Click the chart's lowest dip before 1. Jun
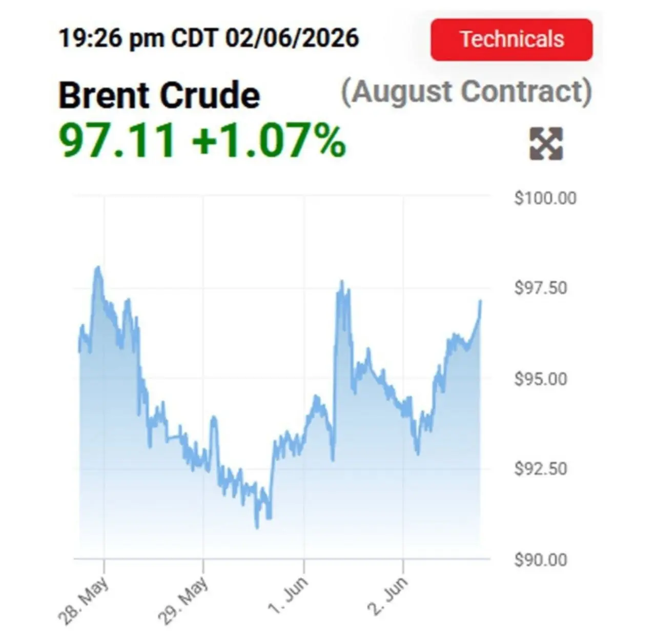Screen dimensions: 656x644 pos(257,526)
